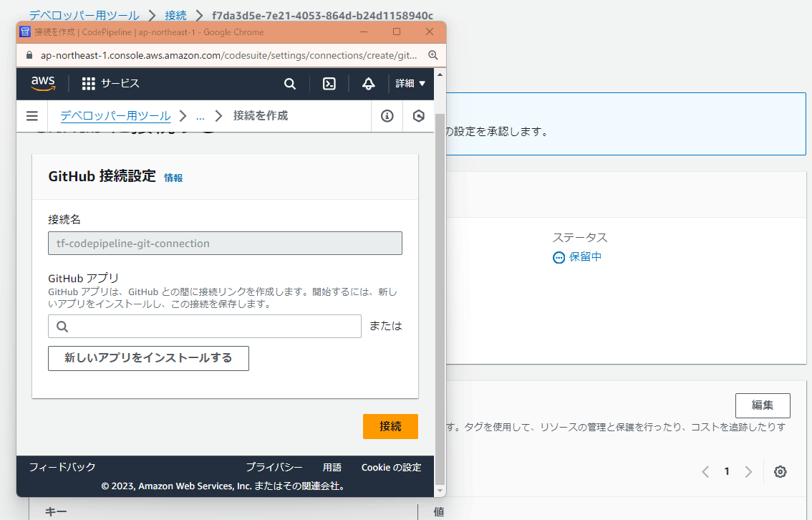812x520 pixels.
Task: Close the CodePipeline popup window
Action: point(430,32)
